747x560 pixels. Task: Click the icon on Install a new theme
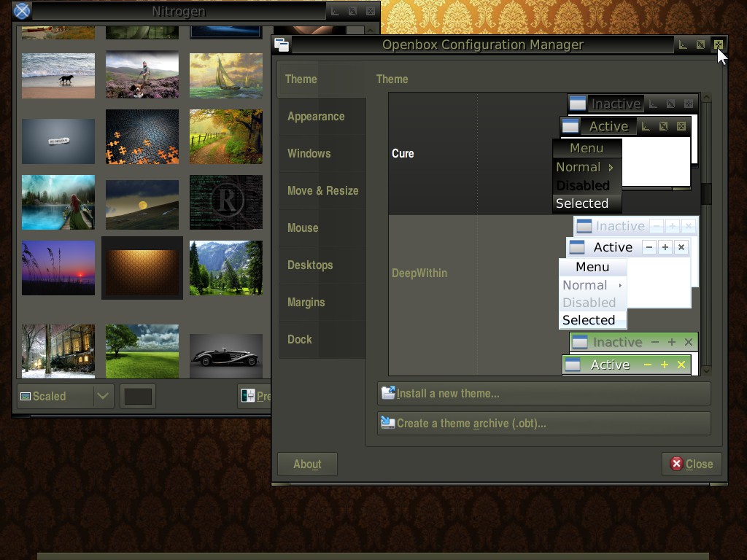coord(388,393)
